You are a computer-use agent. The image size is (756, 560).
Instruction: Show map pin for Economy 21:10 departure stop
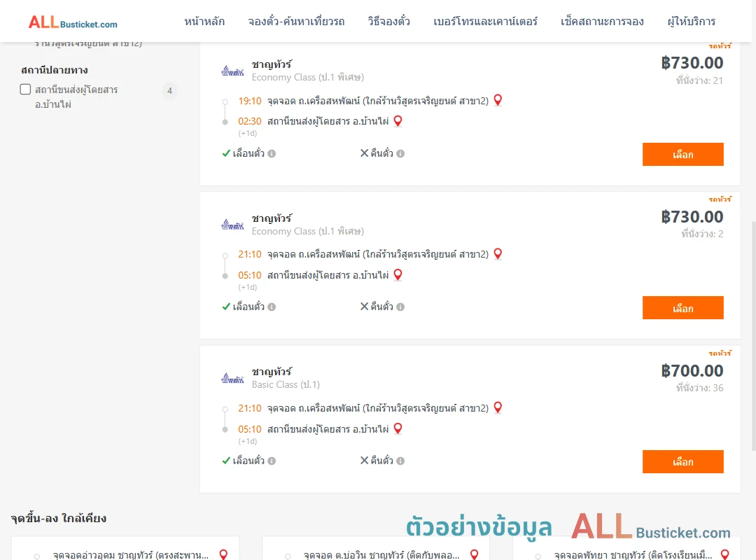[498, 253]
